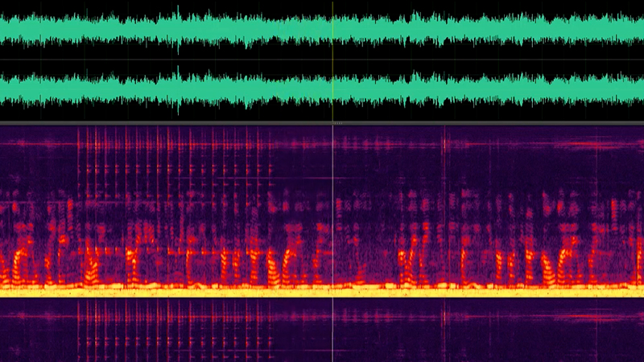Click the black area above the top waveform

(80, 5)
